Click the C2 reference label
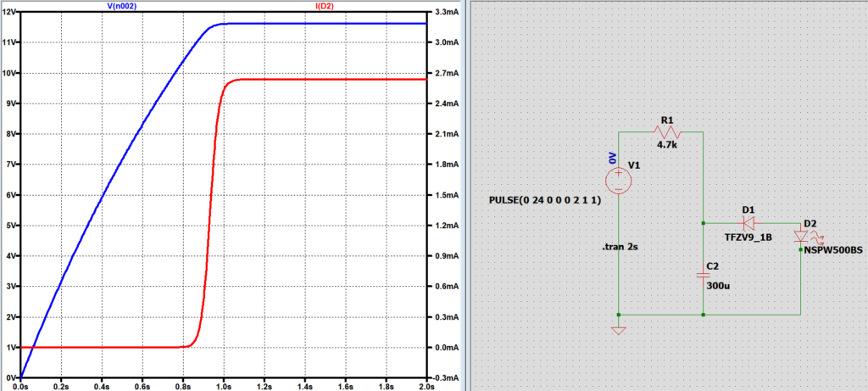This screenshot has height=391, width=868. coord(713,265)
